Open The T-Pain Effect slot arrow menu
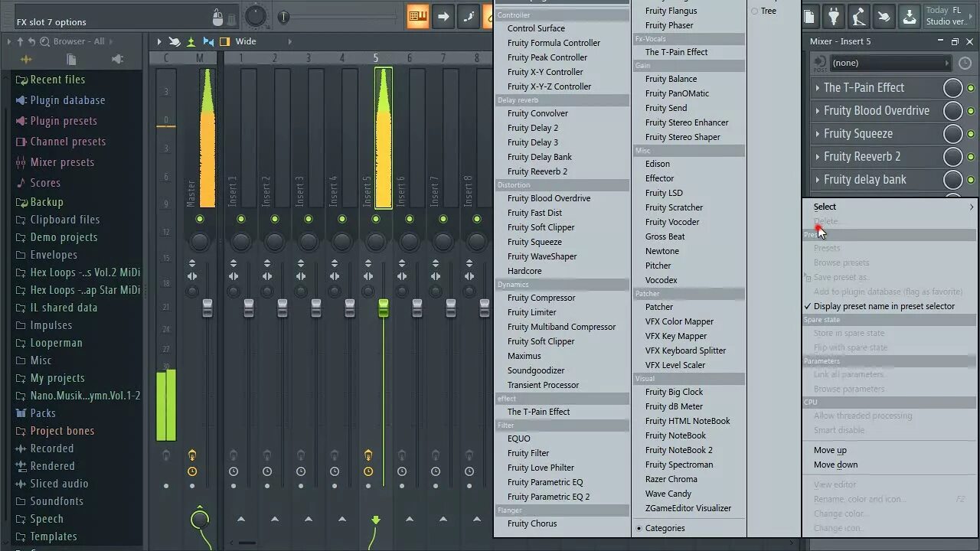Screen dimensions: 980x551 [x=818, y=88]
